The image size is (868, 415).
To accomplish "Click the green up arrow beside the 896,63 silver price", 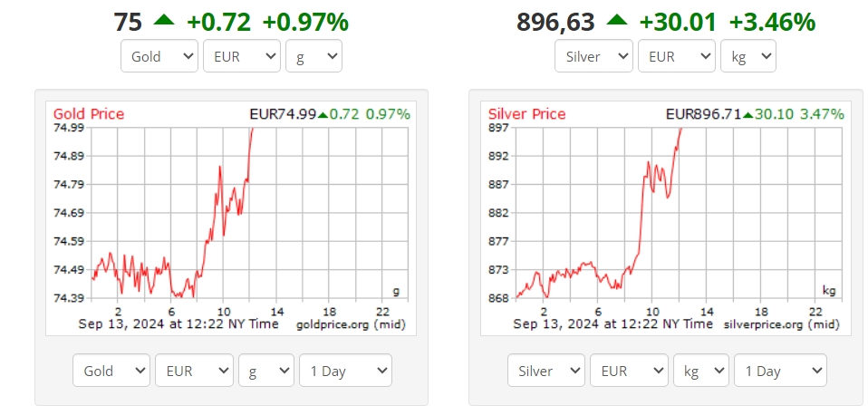I will [x=617, y=19].
